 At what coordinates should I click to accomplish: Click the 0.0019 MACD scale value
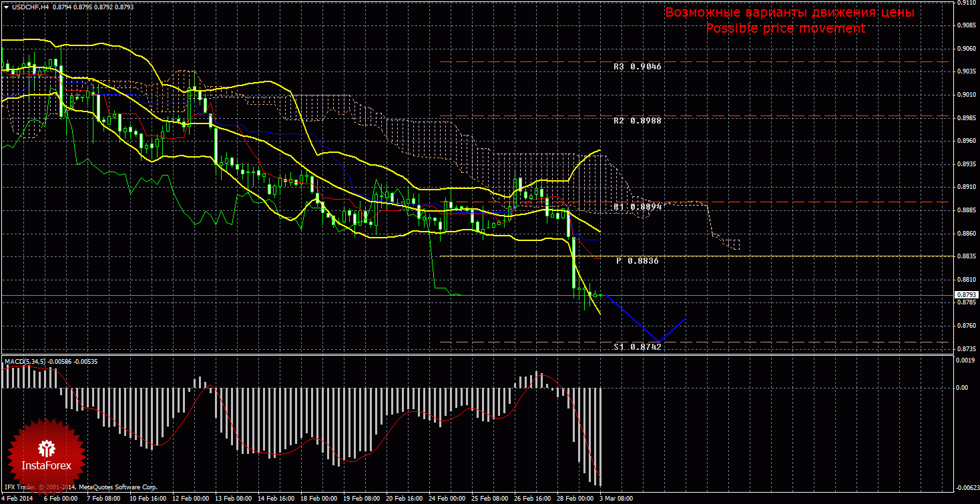[x=967, y=359]
